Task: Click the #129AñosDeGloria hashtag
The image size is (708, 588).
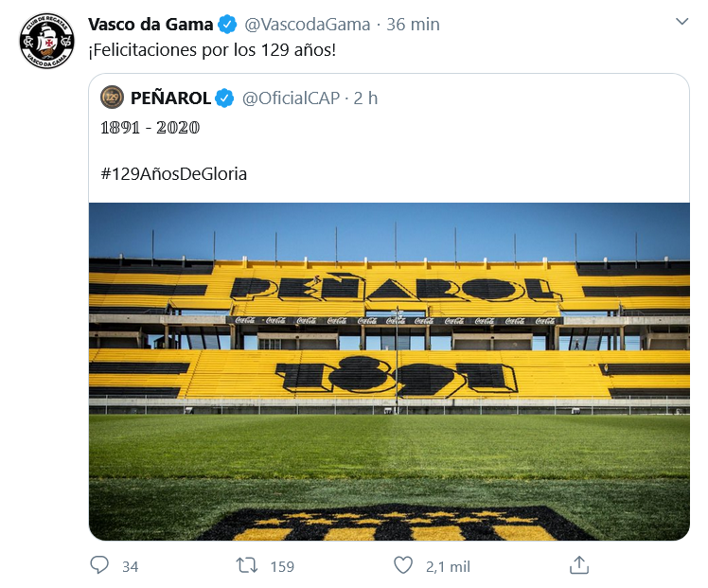Action: [x=173, y=174]
